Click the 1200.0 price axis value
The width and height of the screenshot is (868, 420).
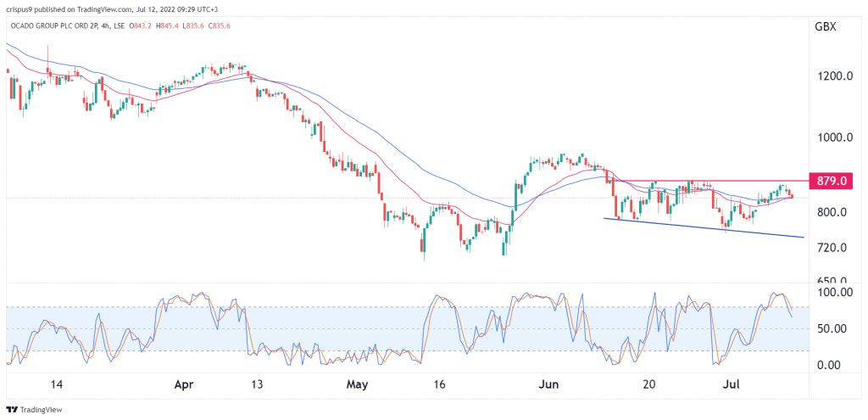pyautogui.click(x=835, y=76)
